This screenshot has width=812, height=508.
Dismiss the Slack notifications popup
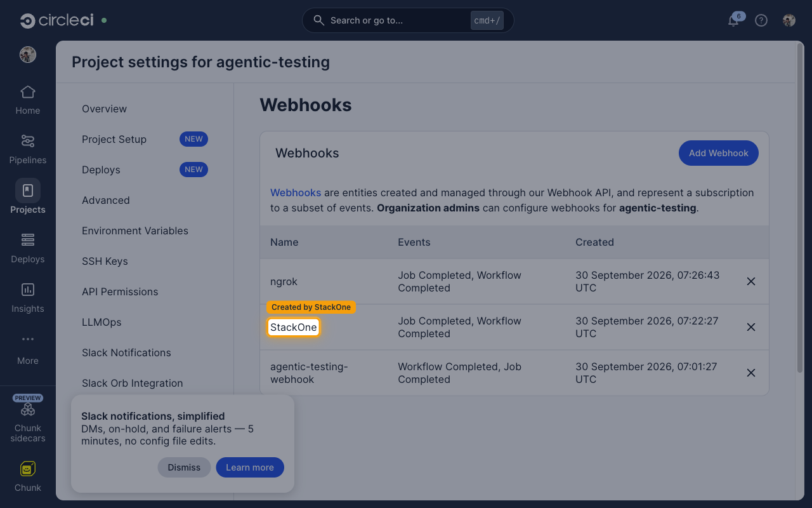point(184,467)
